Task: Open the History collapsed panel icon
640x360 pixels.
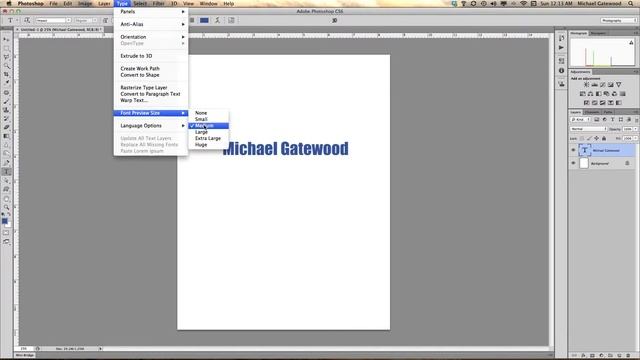Action: (561, 38)
